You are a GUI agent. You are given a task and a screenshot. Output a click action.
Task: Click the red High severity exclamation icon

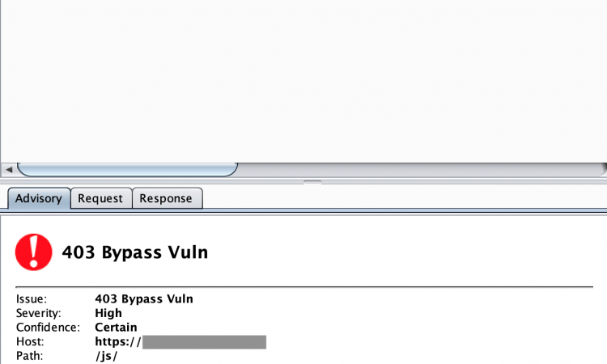click(x=34, y=252)
